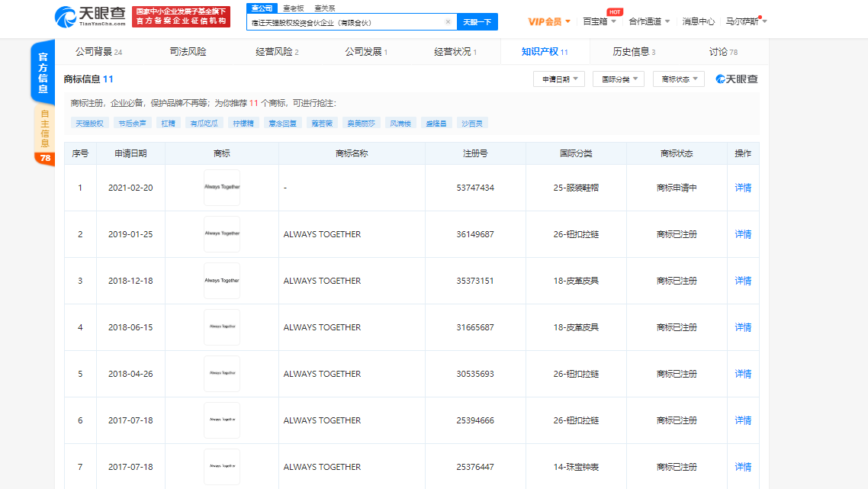Click the 天强股权 recommended trademark tag
868x489 pixels.
tap(88, 123)
